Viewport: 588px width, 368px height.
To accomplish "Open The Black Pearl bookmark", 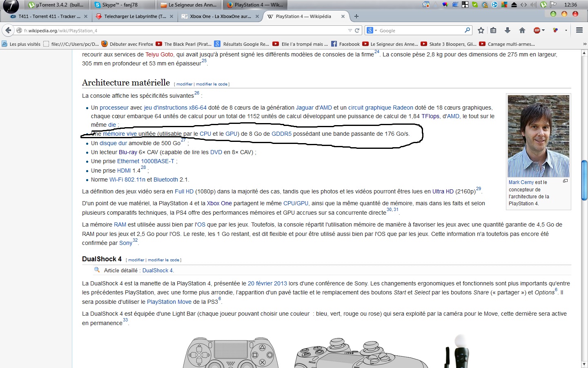I will click(184, 44).
